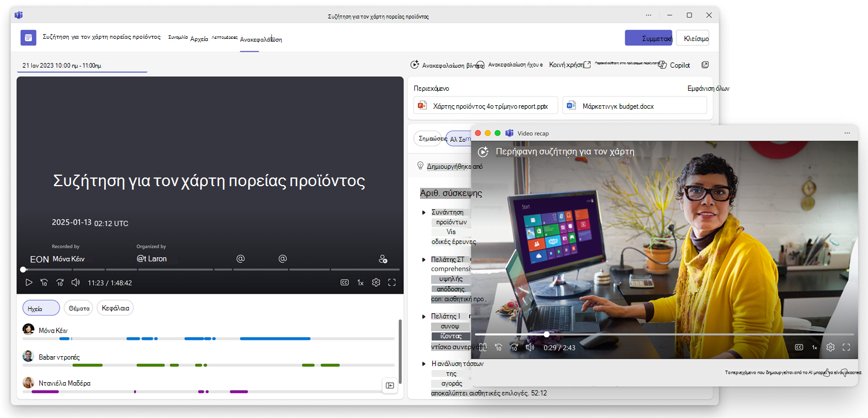The height and width of the screenshot is (418, 868).
Task: Click Video recap green macOS maximize dot
Action: pos(498,133)
